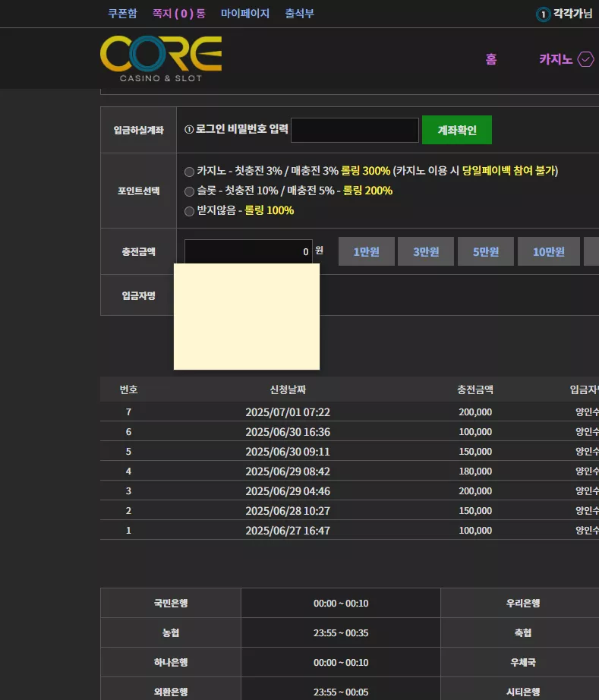Click the 외환은행 bank cell

click(171, 689)
